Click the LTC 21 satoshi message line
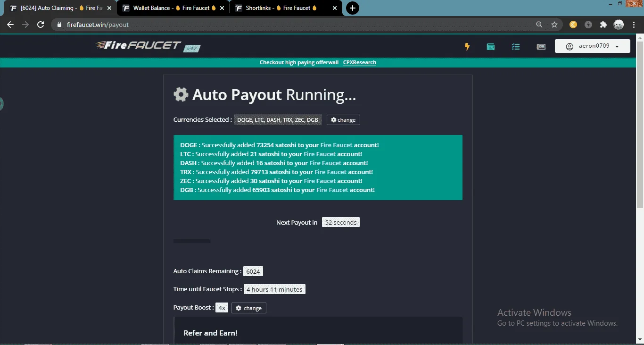 (271, 154)
